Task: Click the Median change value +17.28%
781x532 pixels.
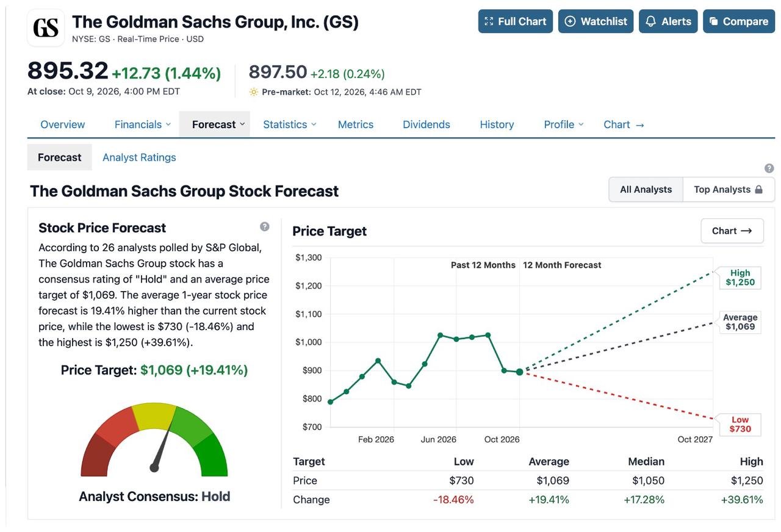Action: tap(644, 500)
